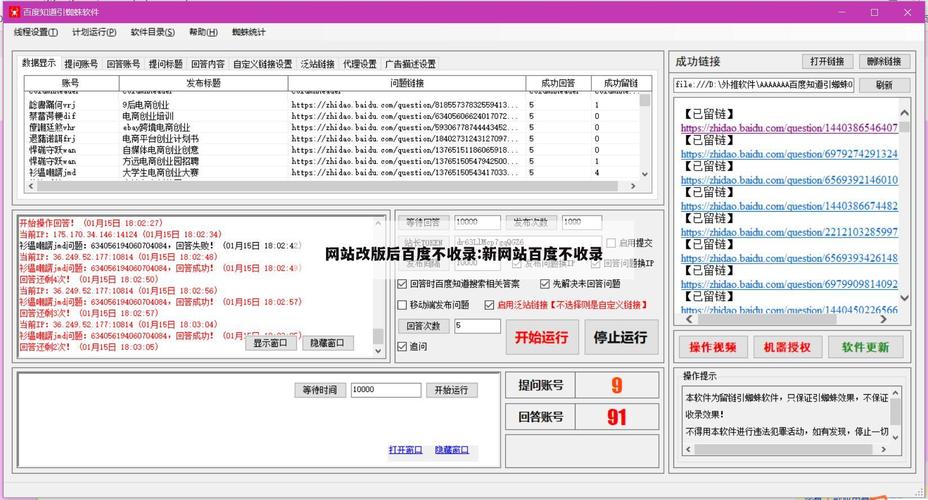Click the blue 隐藏窗口 link
928x500 pixels.
click(x=452, y=450)
